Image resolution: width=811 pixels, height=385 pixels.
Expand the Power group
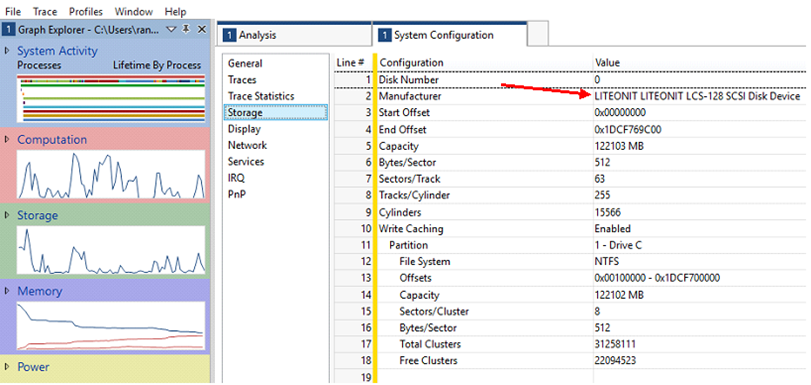click(x=7, y=366)
